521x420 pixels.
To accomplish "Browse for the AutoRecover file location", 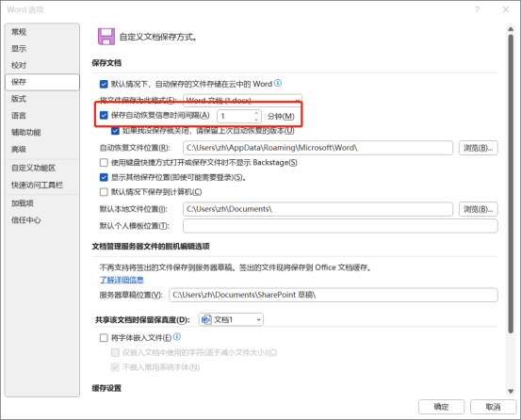I will (479, 148).
